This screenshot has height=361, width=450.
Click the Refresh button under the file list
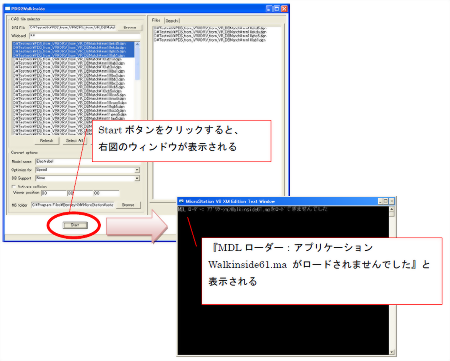click(46, 141)
